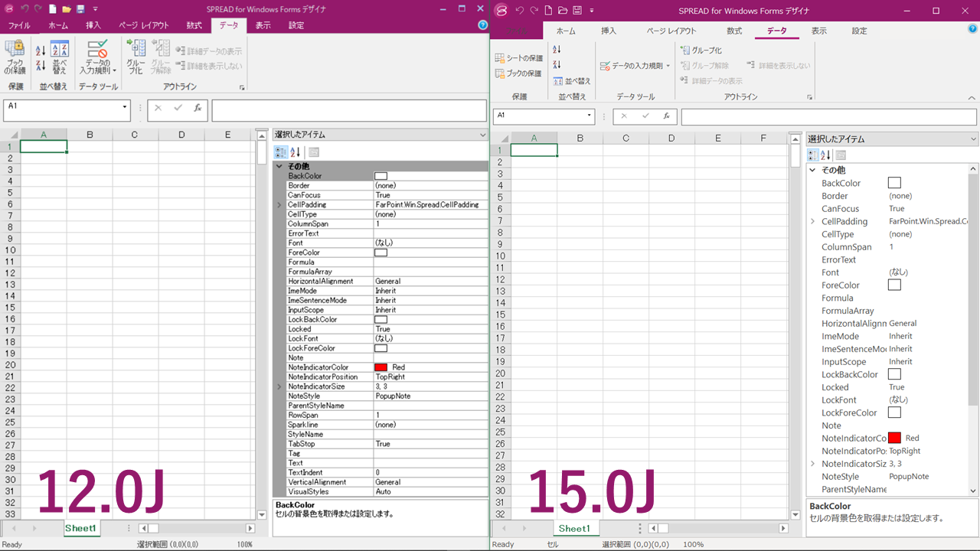Click the save icon in left window title bar
Screen dimensions: 980x551
[80, 9]
